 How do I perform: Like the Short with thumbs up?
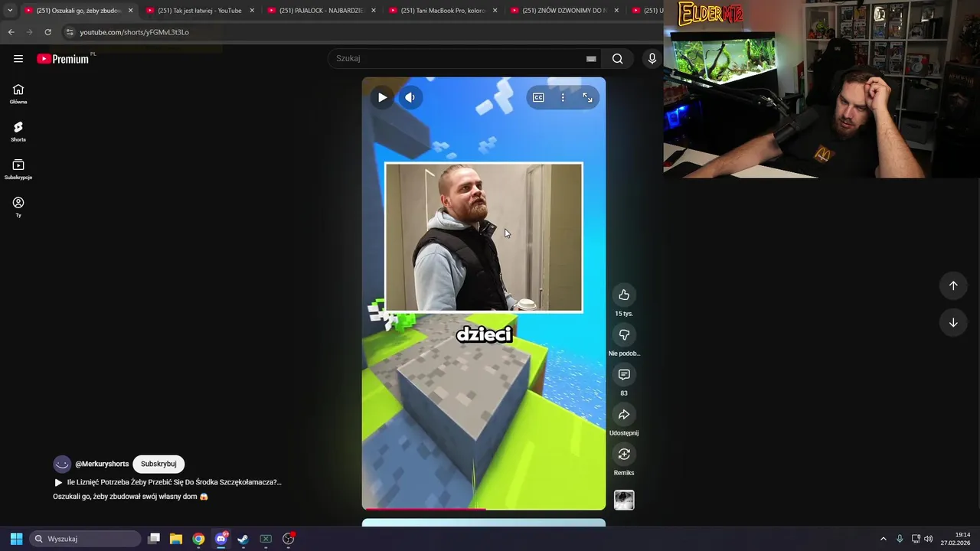point(624,295)
